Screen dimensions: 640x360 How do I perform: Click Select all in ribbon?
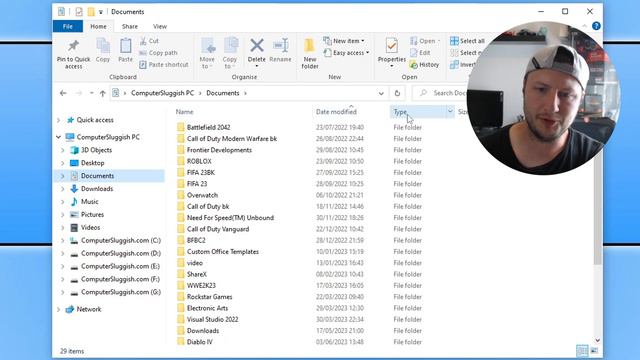coord(467,41)
